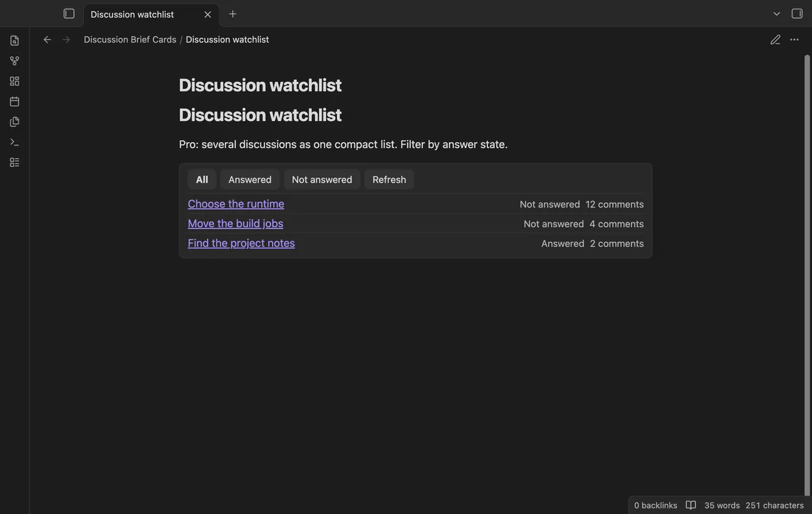This screenshot has height=514, width=812.
Task: Navigate forward with the right arrow
Action: 66,39
